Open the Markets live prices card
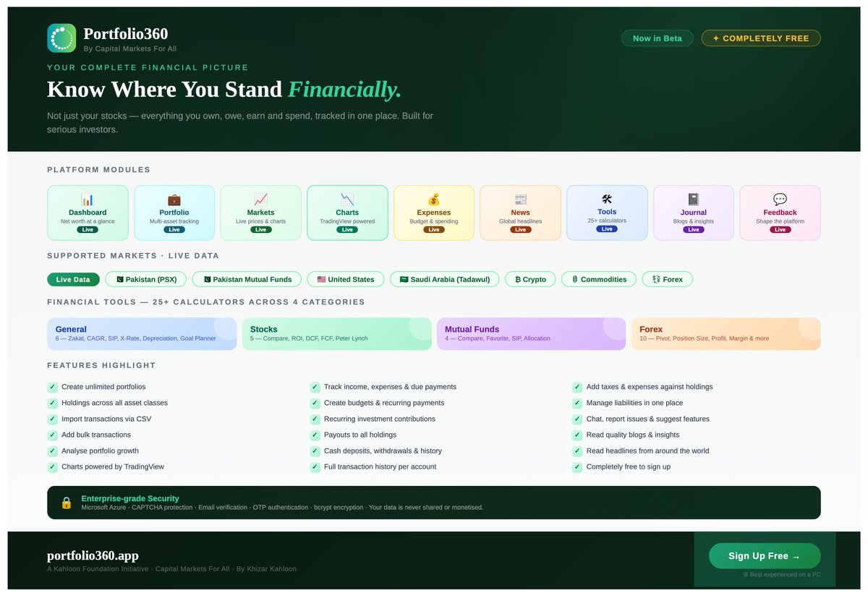This screenshot has width=868, height=598. tap(261, 213)
